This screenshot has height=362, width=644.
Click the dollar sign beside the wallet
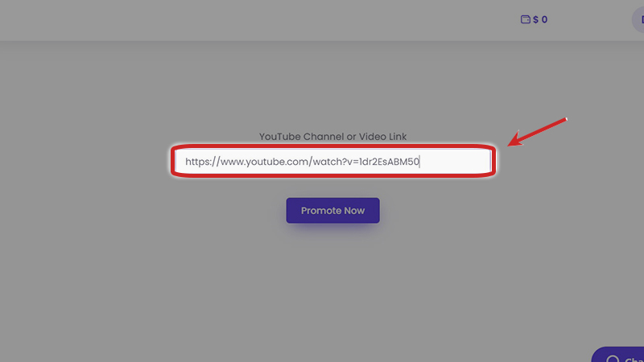coord(535,19)
